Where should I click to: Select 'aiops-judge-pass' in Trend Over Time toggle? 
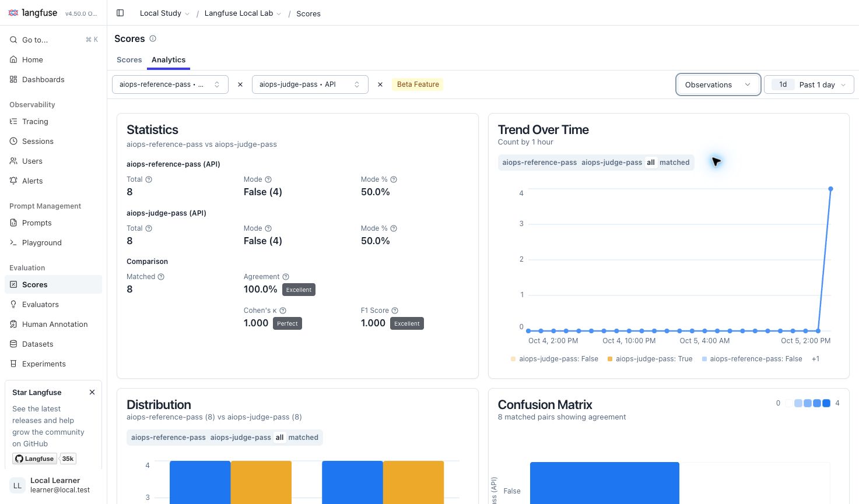point(612,163)
